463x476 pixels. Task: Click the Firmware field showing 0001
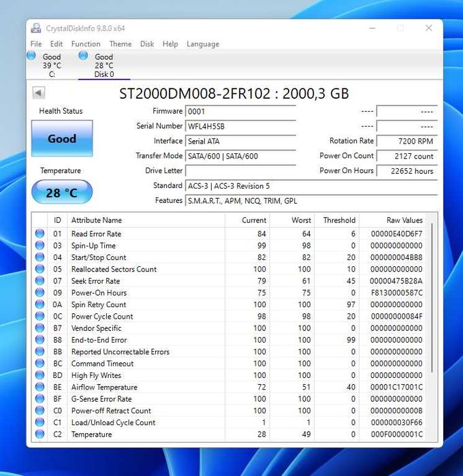click(240, 112)
